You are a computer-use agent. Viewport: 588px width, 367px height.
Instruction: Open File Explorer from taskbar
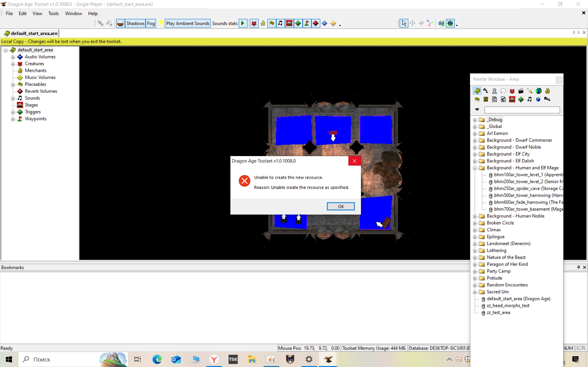252,359
